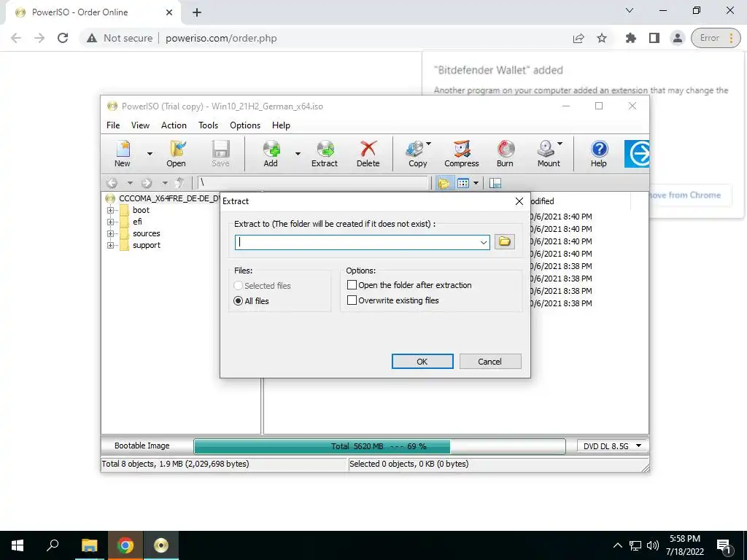Click the panel layout icon beside view mode

pos(495,183)
